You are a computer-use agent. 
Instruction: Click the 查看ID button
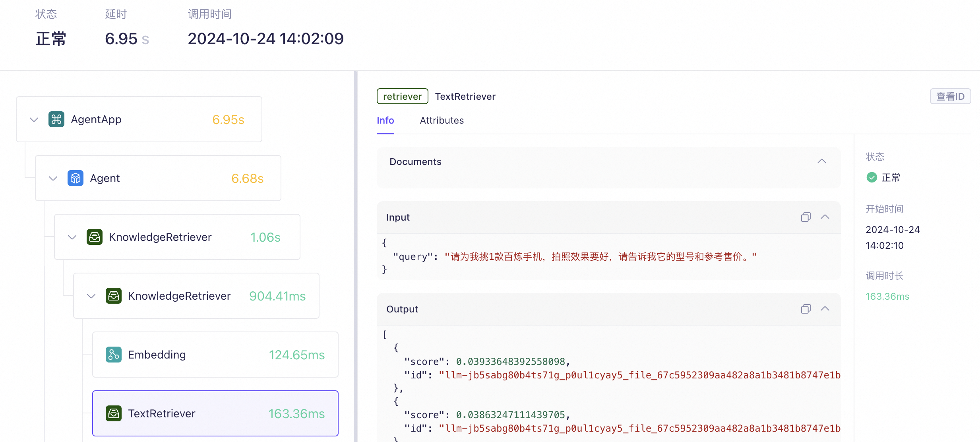coord(950,97)
